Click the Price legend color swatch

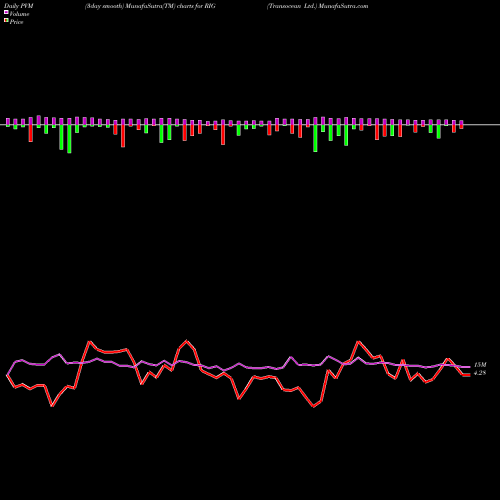(x=6, y=21)
